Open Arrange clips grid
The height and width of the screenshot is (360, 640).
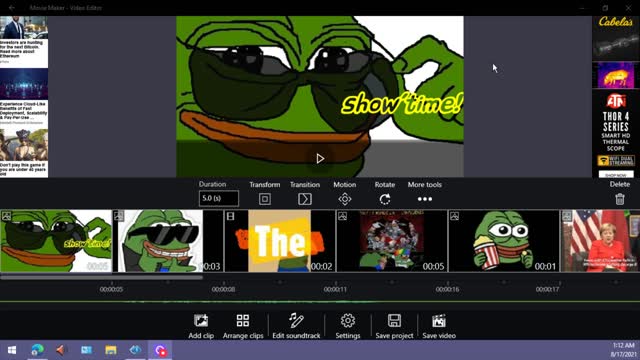(243, 326)
